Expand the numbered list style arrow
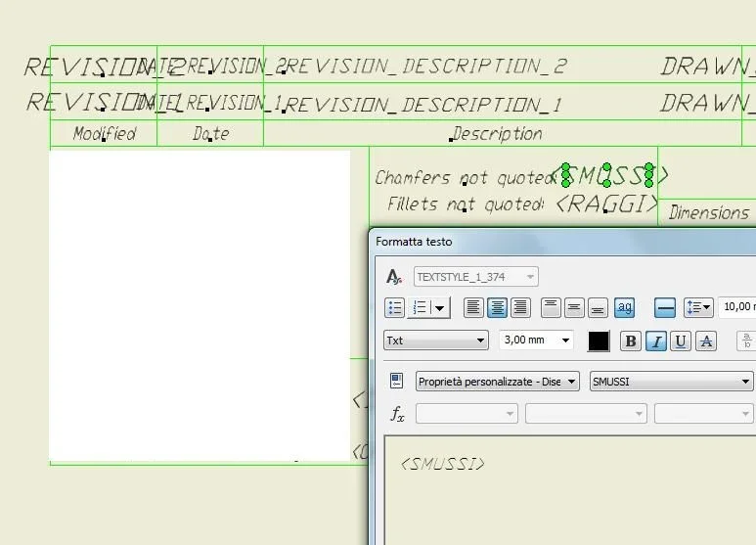 pos(440,307)
